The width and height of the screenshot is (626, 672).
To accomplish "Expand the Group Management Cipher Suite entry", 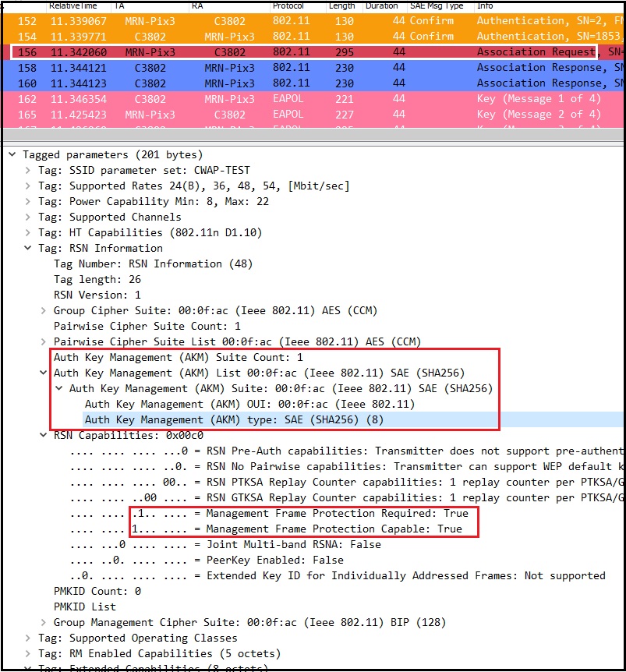I will [43, 622].
